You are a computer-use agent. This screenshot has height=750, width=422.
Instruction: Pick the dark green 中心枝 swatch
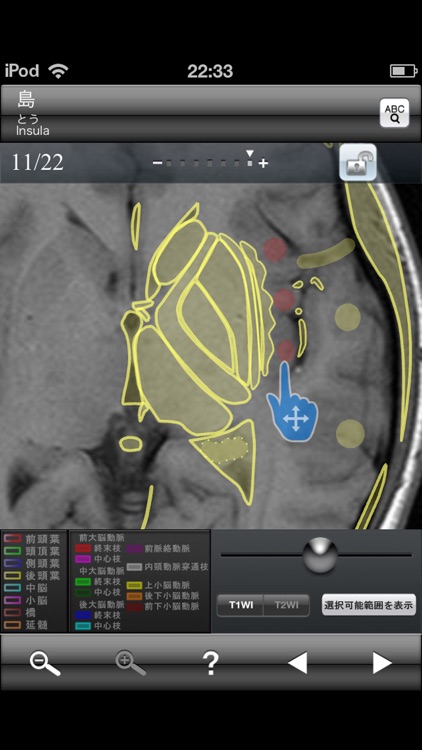[83, 592]
